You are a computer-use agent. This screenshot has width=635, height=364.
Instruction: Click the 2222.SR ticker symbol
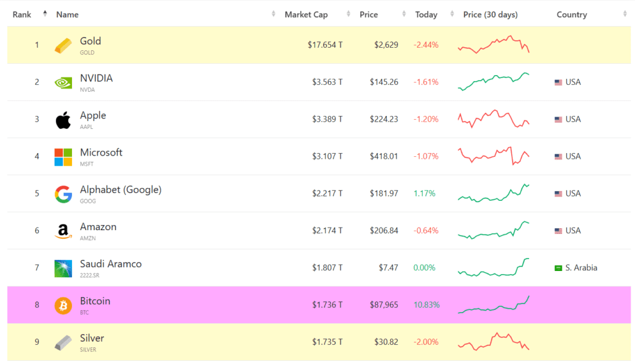tap(89, 275)
